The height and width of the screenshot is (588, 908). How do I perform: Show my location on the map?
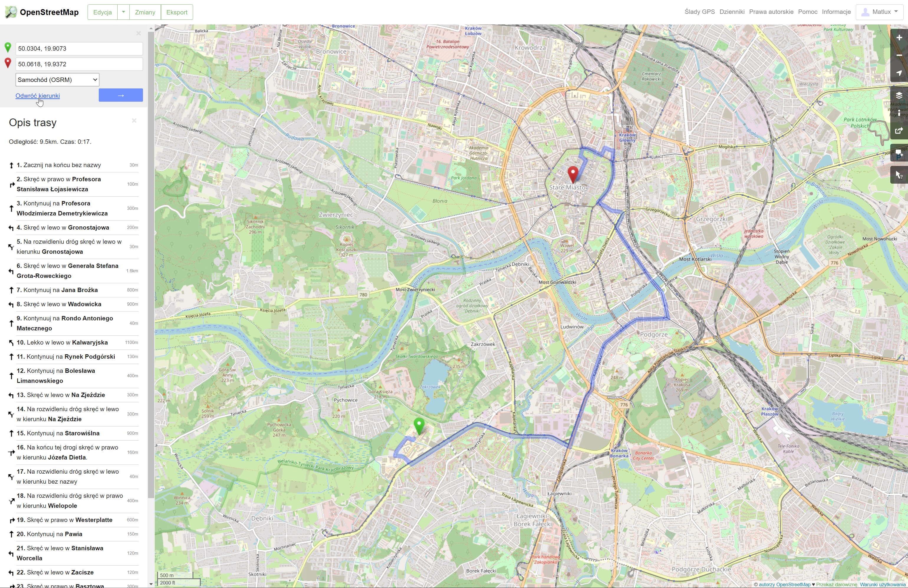point(899,73)
